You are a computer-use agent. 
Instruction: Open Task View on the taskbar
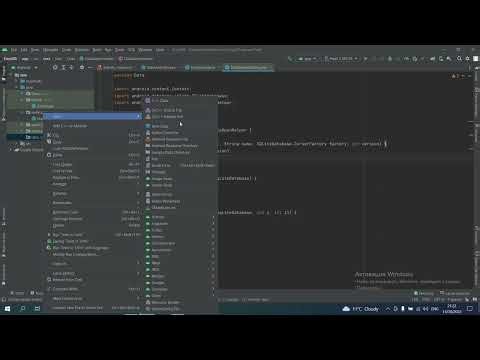point(37,309)
